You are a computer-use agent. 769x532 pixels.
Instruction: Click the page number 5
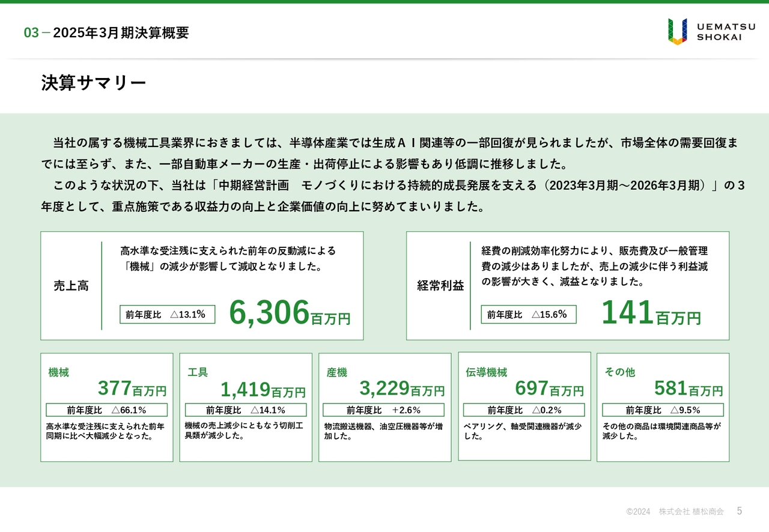(x=740, y=511)
